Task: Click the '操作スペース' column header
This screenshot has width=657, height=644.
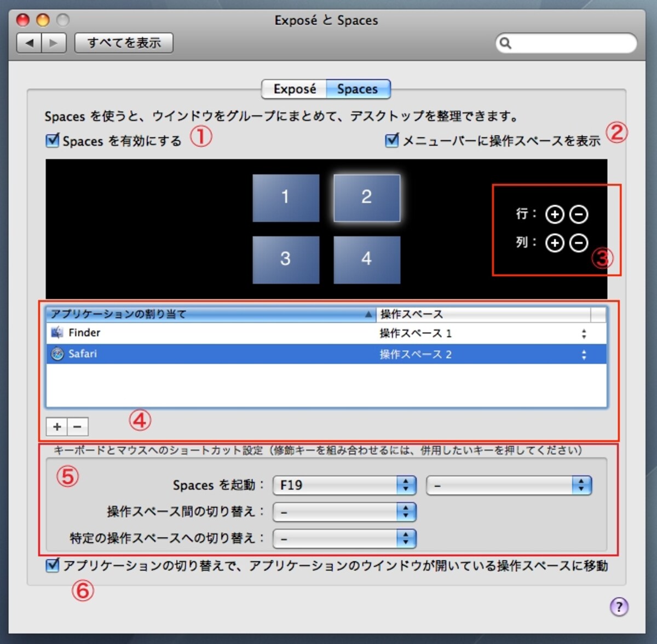Action: (x=483, y=314)
